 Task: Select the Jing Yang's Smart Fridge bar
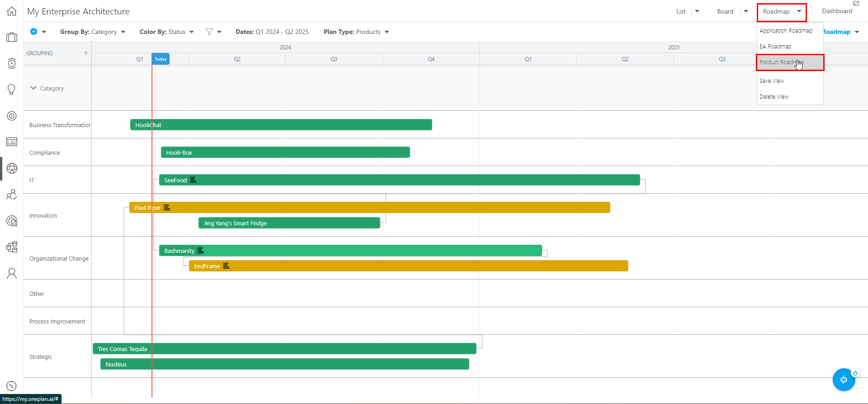pos(289,223)
